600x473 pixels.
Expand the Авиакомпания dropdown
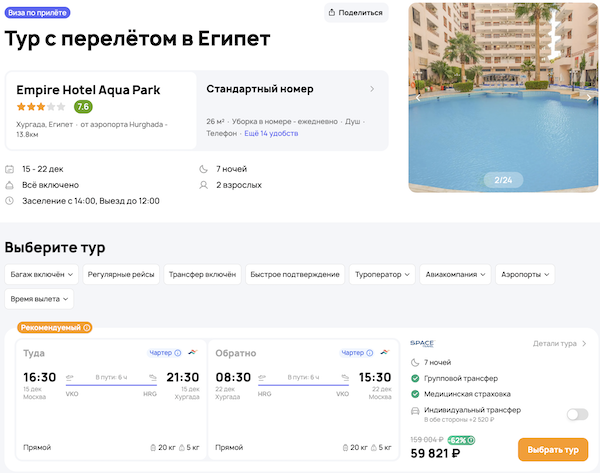[456, 274]
